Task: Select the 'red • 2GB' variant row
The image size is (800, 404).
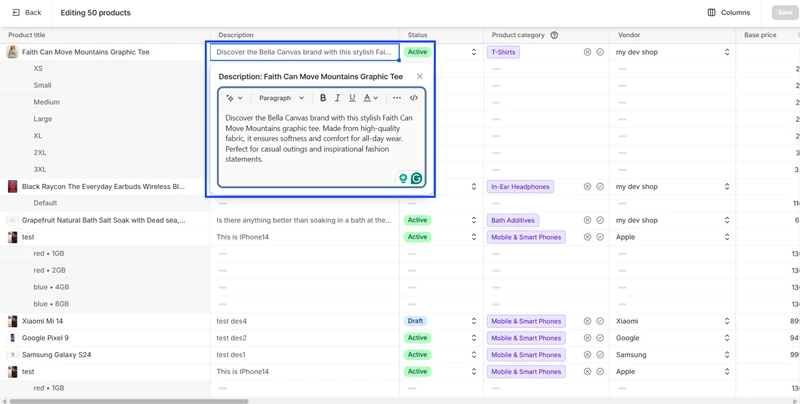Action: pos(105,270)
